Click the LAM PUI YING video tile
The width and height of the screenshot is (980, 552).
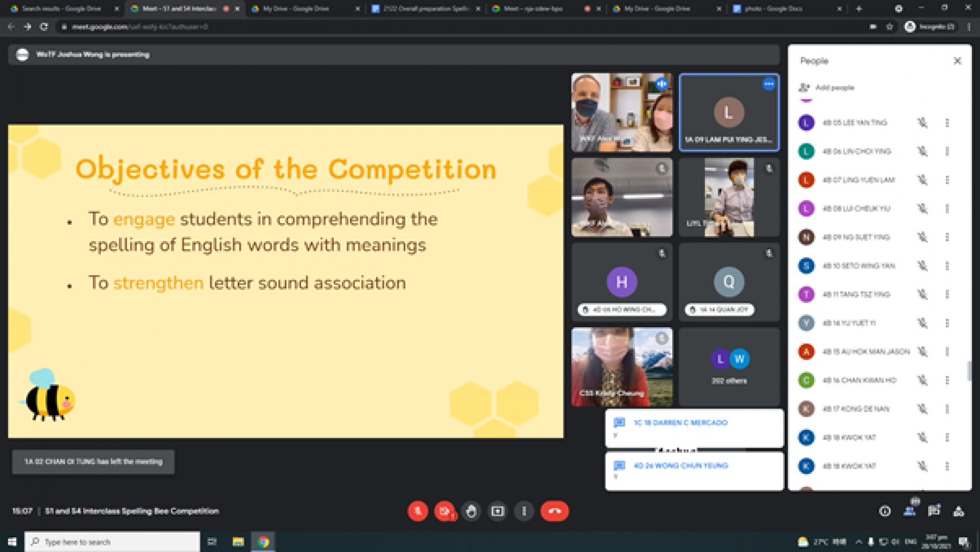729,112
